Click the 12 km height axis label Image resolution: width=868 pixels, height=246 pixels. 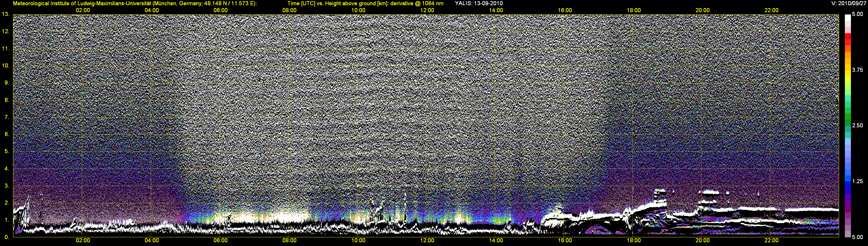coord(5,31)
